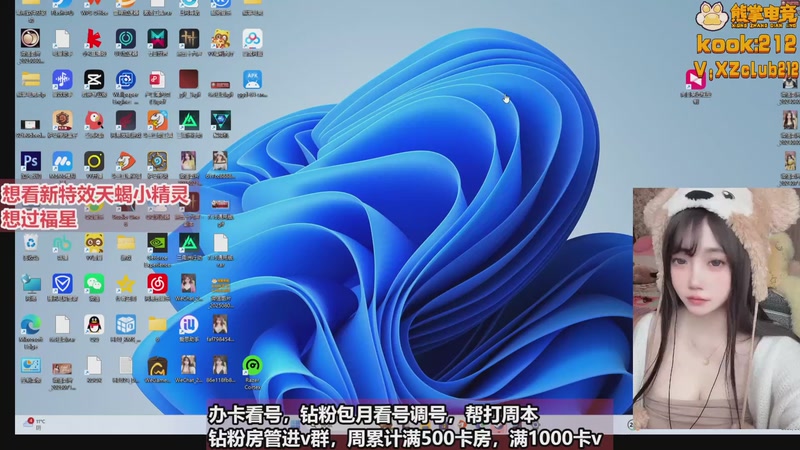Open the taskbar weather widget
800x450 pixels.
[x=35, y=423]
